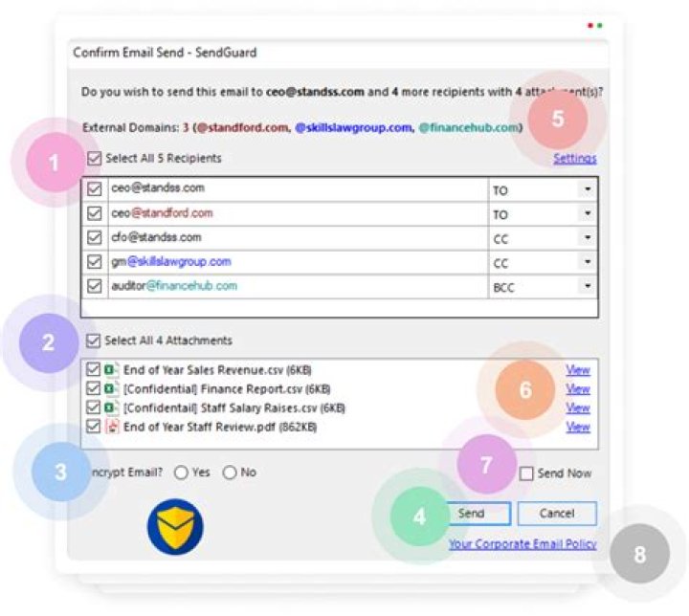
Task: Expand CC dropdown for gm@skillslawgroup.com
Action: pos(586,262)
